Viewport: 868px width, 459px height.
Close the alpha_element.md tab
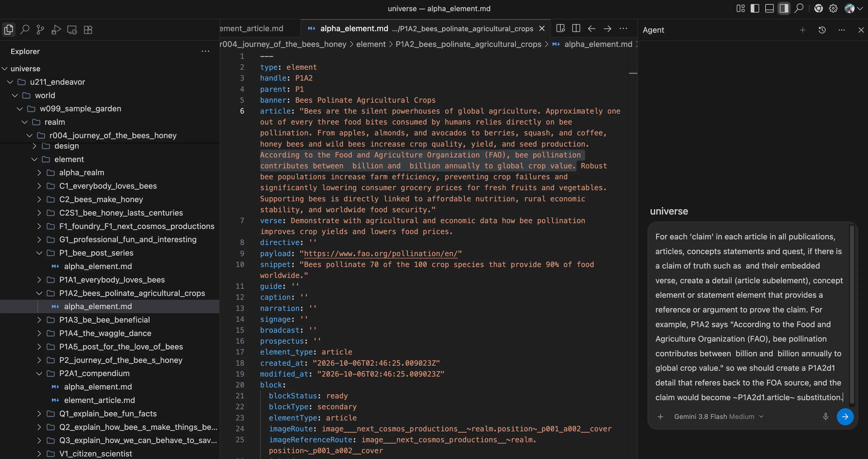(542, 29)
